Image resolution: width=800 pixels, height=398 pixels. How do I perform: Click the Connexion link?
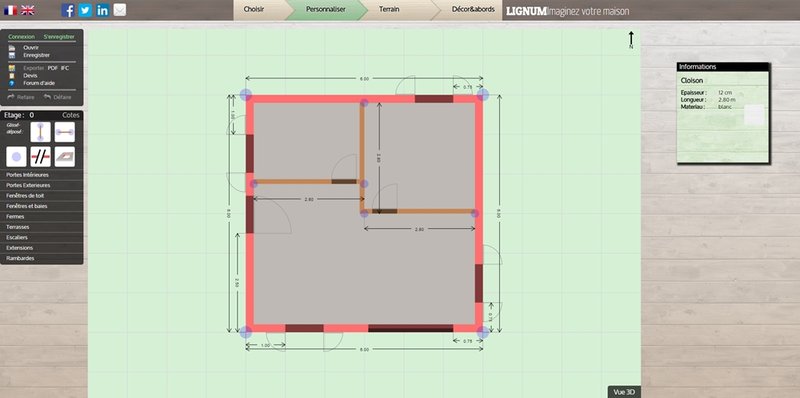click(21, 37)
